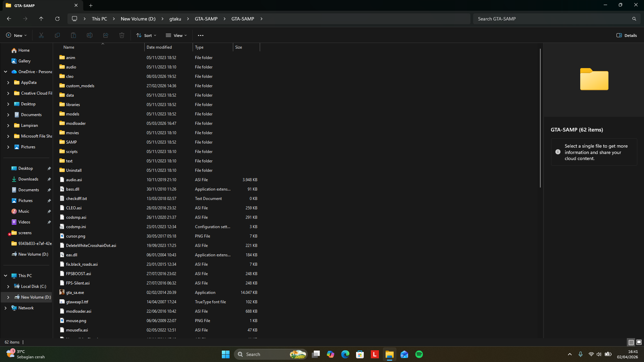This screenshot has height=362, width=644.
Task: Click the Paste toolbar icon
Action: tap(73, 35)
